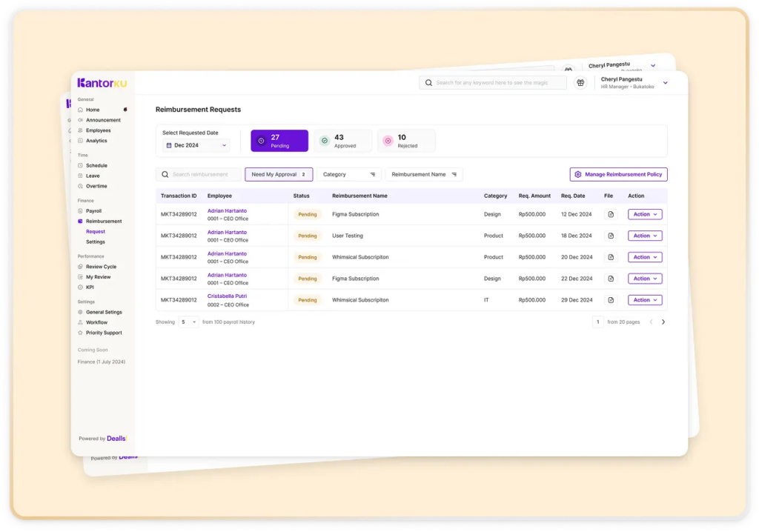Click the gift icon in the top bar
The height and width of the screenshot is (532, 759).
(x=580, y=83)
